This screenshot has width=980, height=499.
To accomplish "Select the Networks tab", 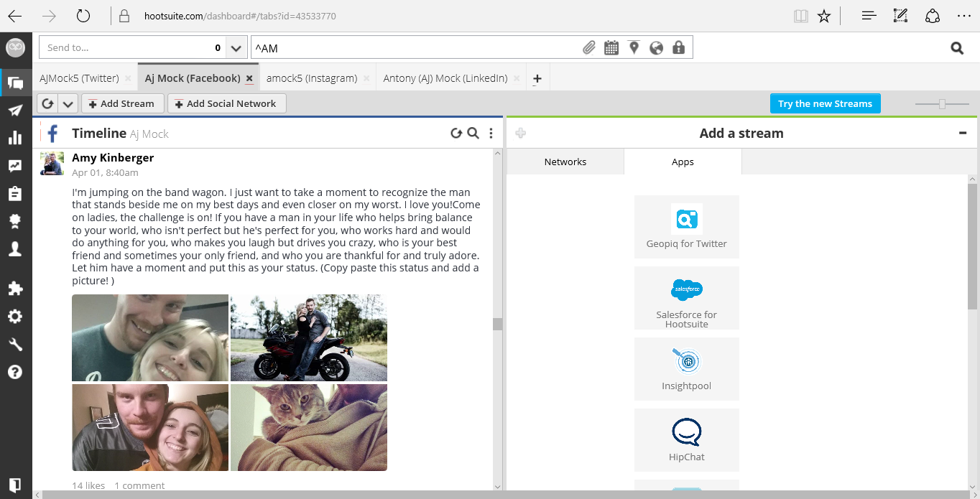I will pos(565,162).
